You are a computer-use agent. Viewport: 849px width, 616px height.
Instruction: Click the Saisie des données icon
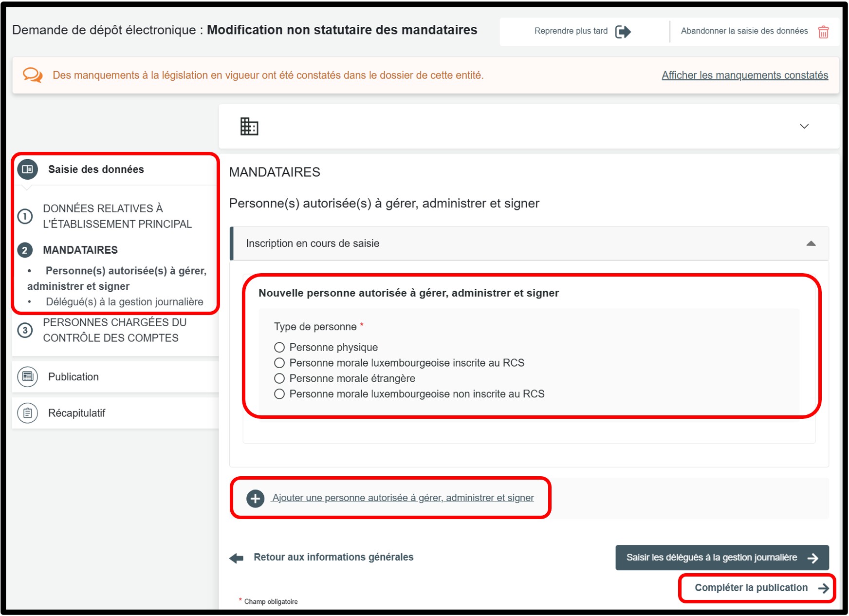coord(28,169)
